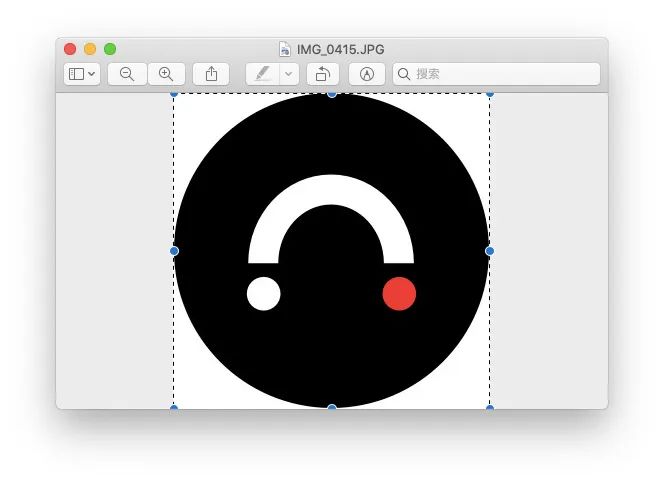Expand the highlight style dropdown arrow
664x483 pixels.
(x=288, y=74)
